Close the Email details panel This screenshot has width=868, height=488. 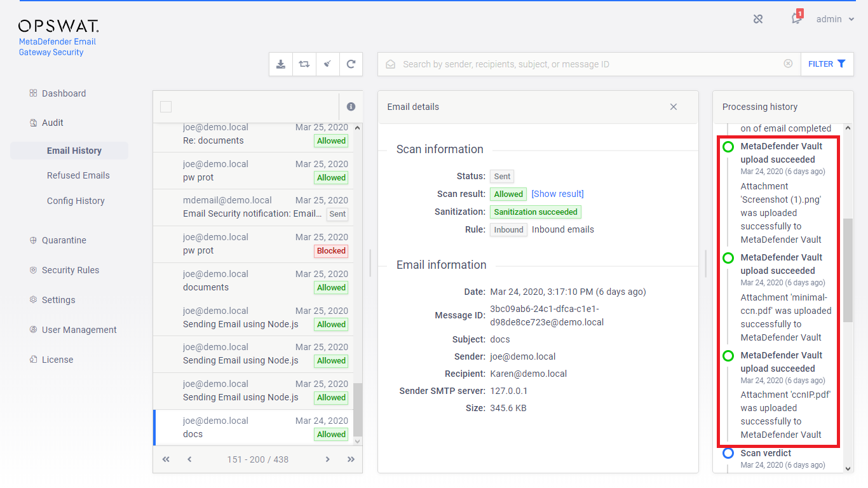[674, 107]
